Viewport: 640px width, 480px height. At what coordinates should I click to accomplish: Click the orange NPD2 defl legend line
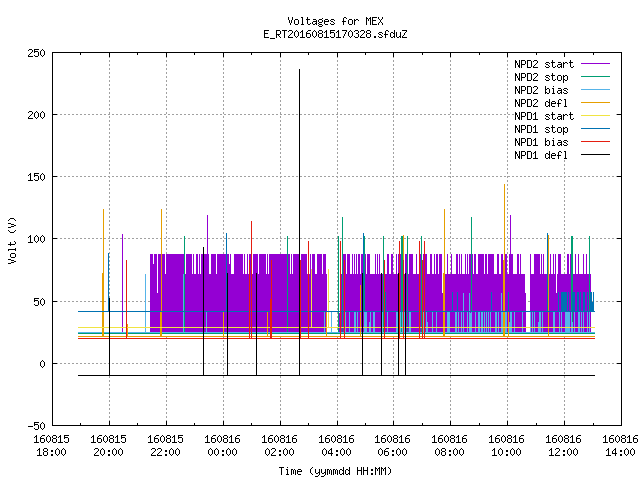595,103
